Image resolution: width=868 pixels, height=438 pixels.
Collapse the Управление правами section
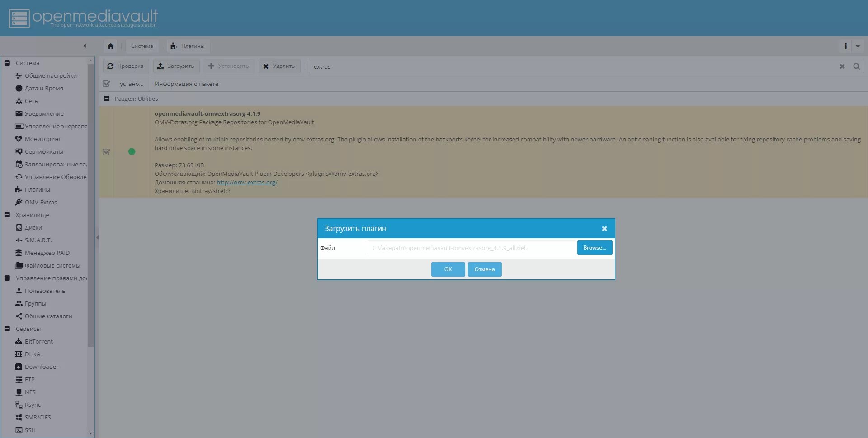[7, 278]
